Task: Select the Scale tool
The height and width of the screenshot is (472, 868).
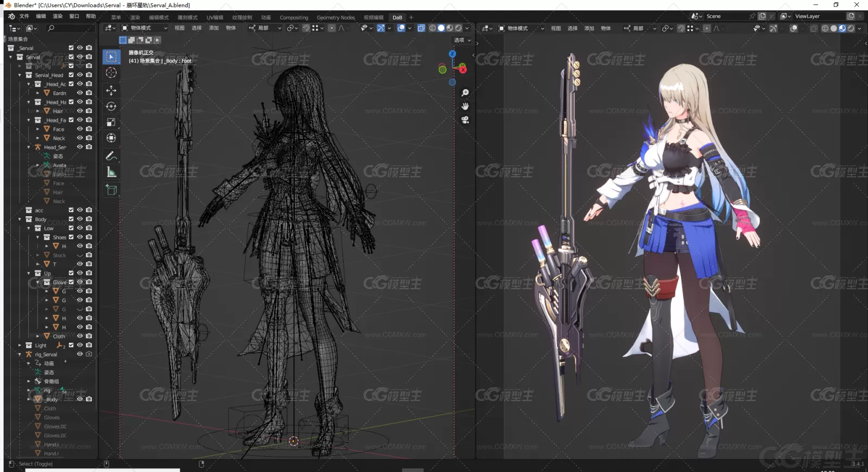Action: (x=111, y=122)
